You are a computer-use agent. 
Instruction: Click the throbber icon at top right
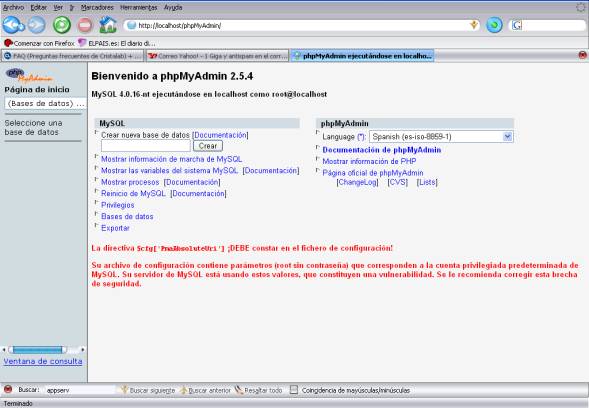[581, 7]
